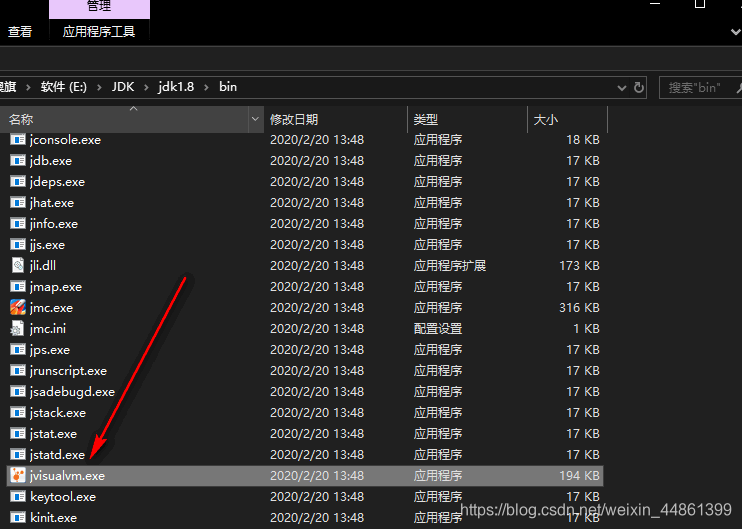
Task: Select the jli.dll file name
Action: [43, 266]
